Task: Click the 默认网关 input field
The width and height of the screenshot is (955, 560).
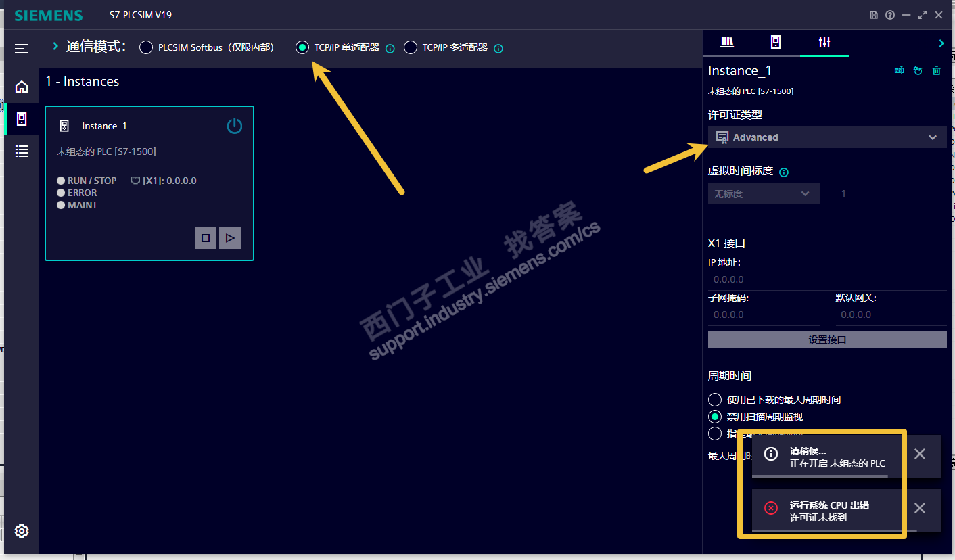Action: pyautogui.click(x=891, y=314)
